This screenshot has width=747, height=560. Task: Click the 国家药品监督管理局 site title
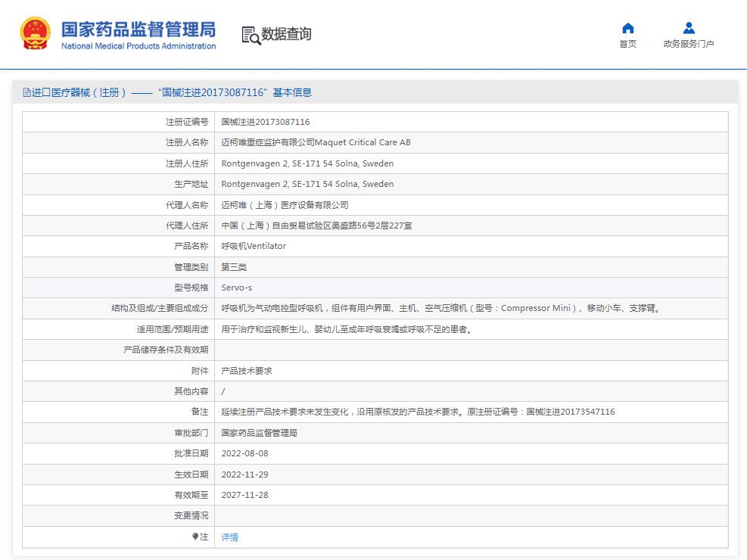(x=138, y=29)
